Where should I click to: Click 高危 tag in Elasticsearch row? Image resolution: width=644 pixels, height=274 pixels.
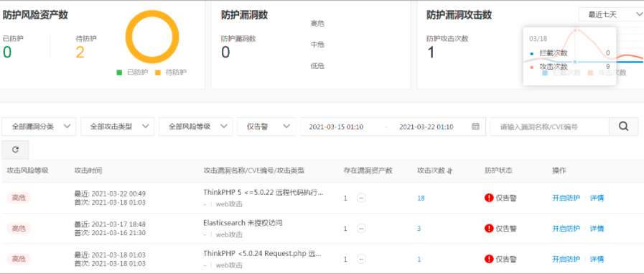pos(19,229)
